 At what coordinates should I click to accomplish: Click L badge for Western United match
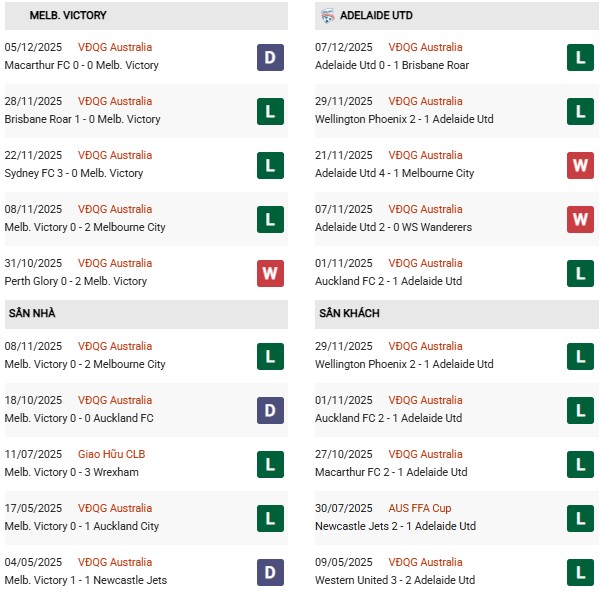(x=581, y=572)
